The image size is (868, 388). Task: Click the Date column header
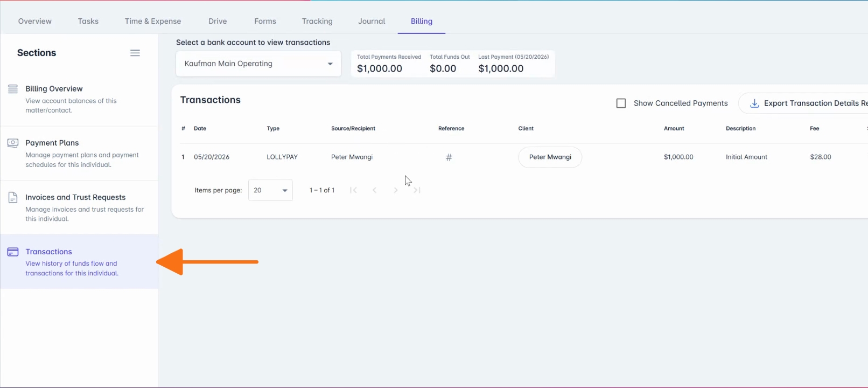(200, 129)
